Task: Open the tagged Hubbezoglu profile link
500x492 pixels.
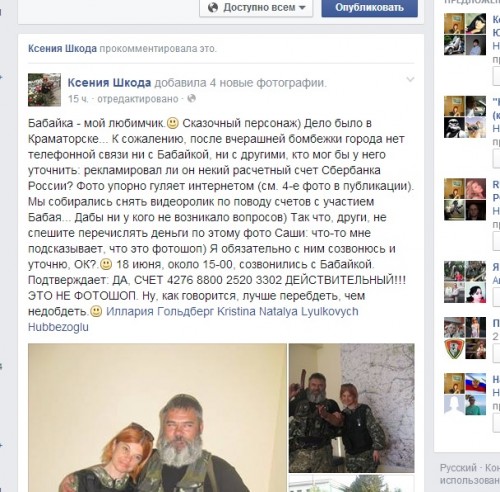Action: click(x=58, y=327)
